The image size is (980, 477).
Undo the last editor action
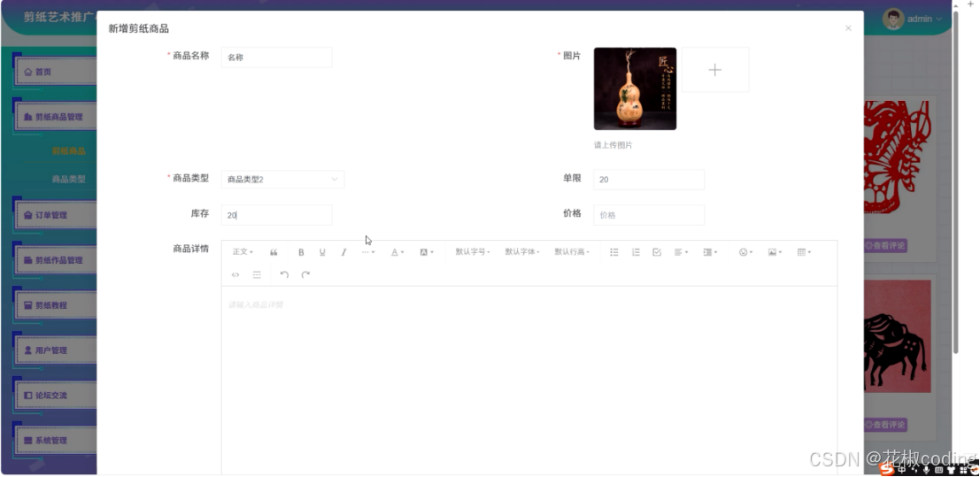(284, 274)
